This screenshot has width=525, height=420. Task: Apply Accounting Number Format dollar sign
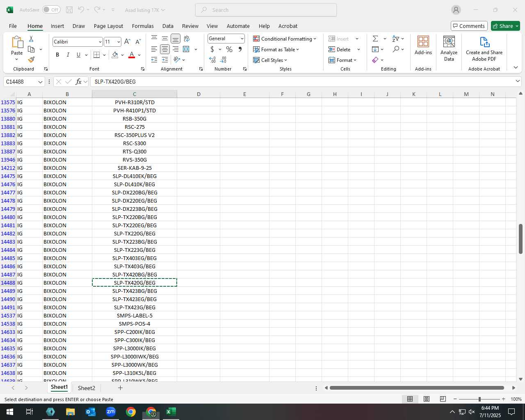coord(212,49)
